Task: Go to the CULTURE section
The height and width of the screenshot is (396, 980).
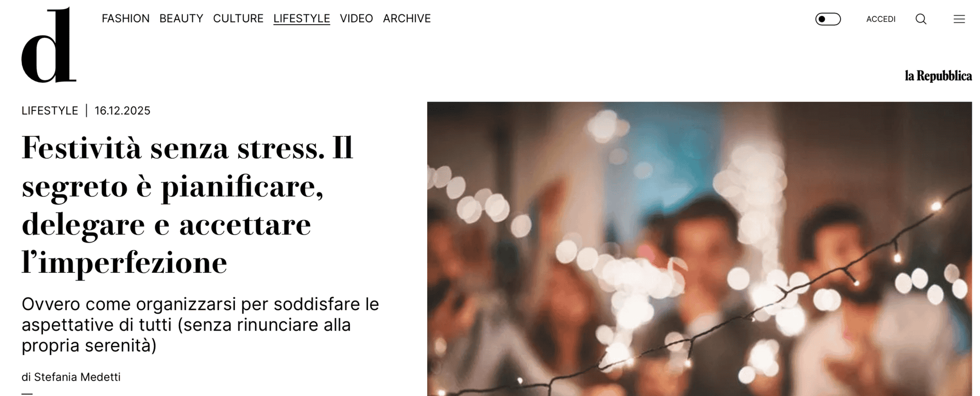Action: 238,18
